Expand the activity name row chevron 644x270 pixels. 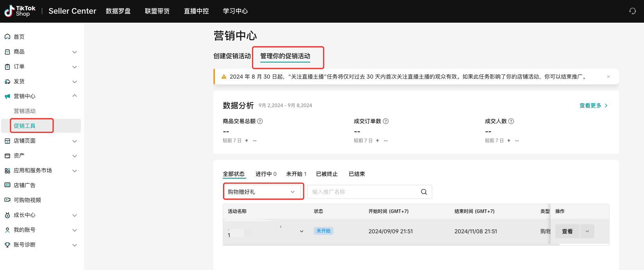[x=301, y=231]
